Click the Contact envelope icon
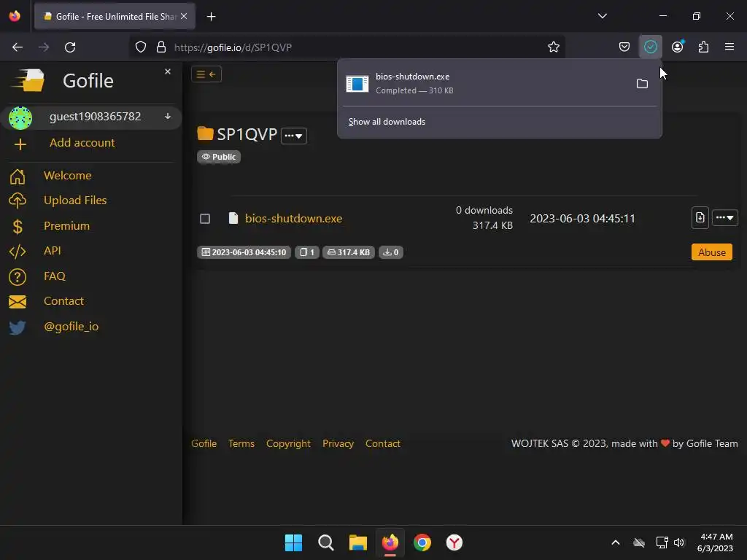Viewport: 747px width, 560px height. pos(18,302)
